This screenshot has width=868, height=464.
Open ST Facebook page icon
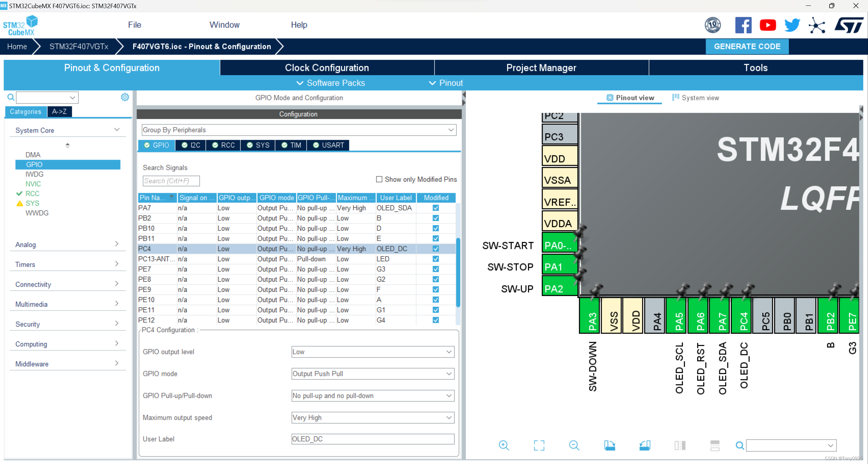pos(743,25)
